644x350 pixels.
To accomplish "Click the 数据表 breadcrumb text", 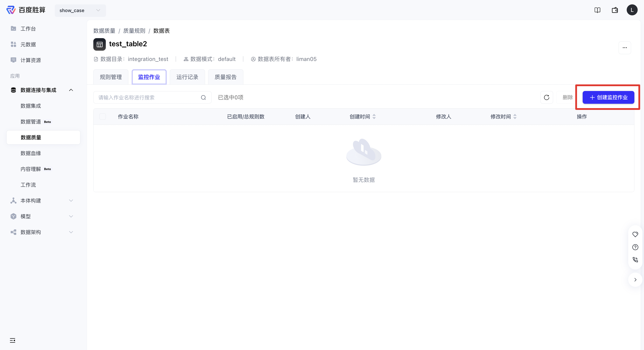I will coord(161,31).
